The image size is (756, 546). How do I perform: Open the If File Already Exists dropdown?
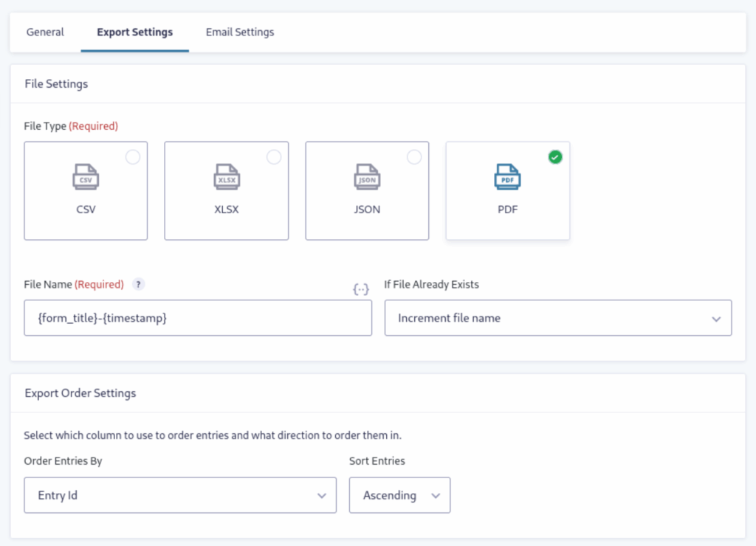click(558, 318)
